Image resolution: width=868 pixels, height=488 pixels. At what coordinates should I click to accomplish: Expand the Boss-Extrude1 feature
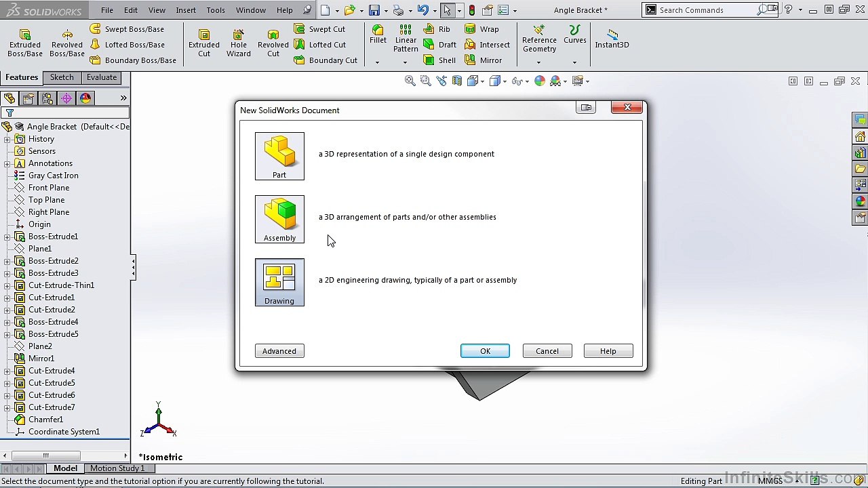(7, 237)
